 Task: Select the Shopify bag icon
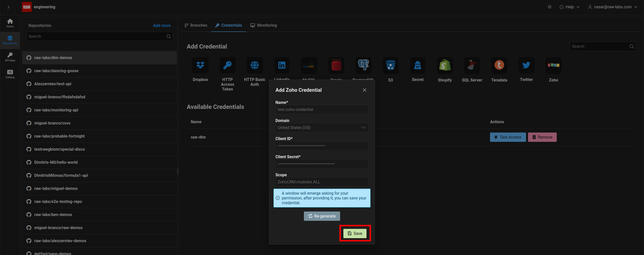point(445,65)
